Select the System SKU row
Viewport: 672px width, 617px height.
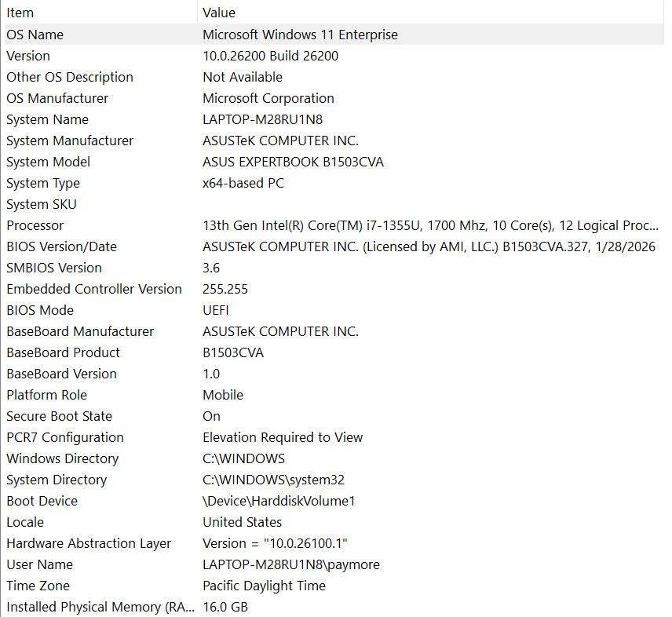pyautogui.click(x=41, y=204)
